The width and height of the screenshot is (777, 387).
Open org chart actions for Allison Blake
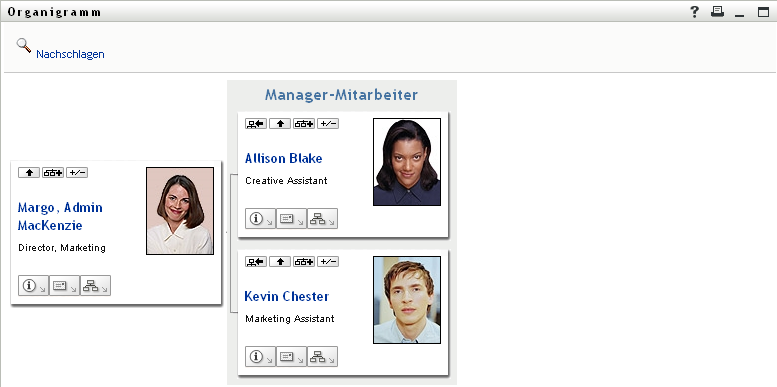point(322,219)
